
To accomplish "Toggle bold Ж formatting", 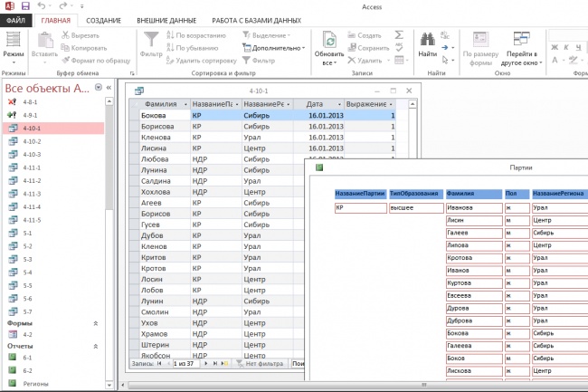I will 555,47.
